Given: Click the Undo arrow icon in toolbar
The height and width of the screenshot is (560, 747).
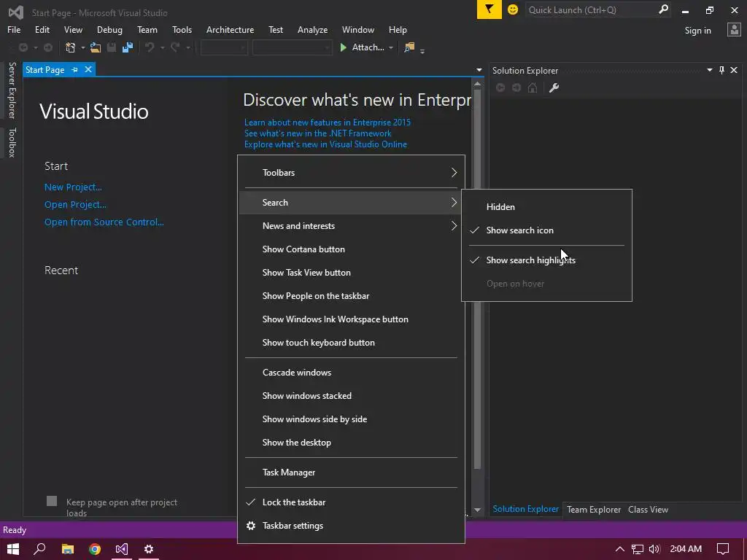Looking at the screenshot, I should coord(150,47).
